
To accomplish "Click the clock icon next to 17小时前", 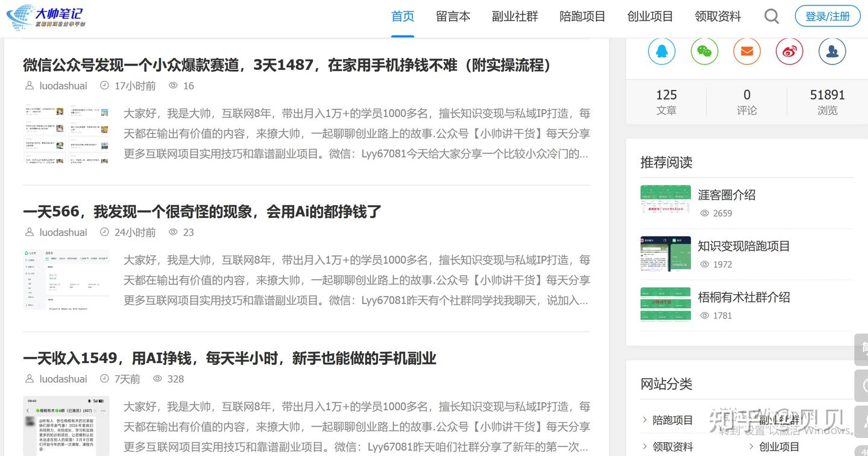I will click(104, 86).
